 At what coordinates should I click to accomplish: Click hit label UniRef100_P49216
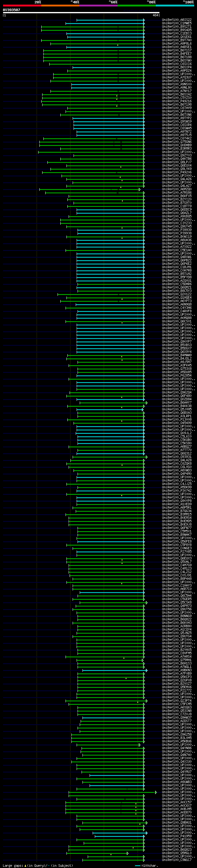point(177,101)
